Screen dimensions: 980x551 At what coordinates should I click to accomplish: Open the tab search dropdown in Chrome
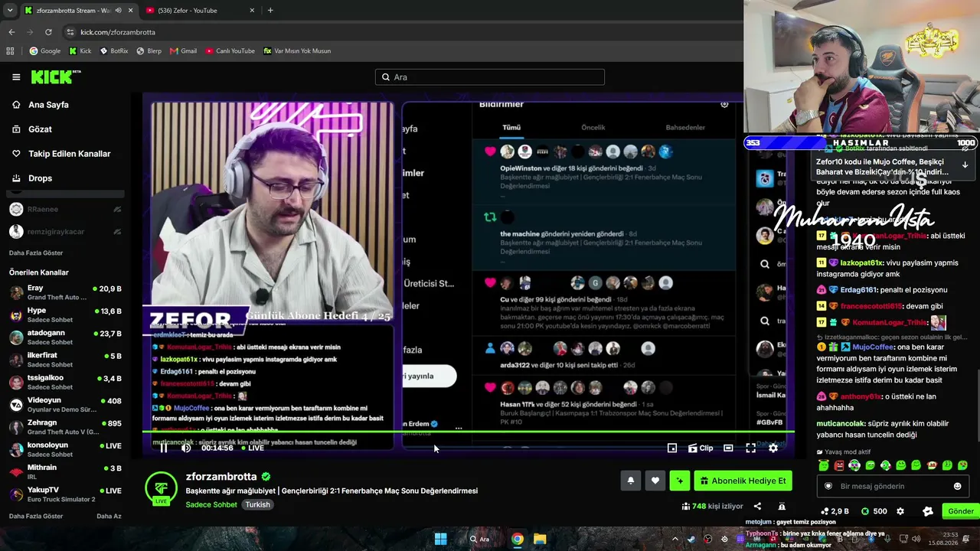click(x=9, y=10)
